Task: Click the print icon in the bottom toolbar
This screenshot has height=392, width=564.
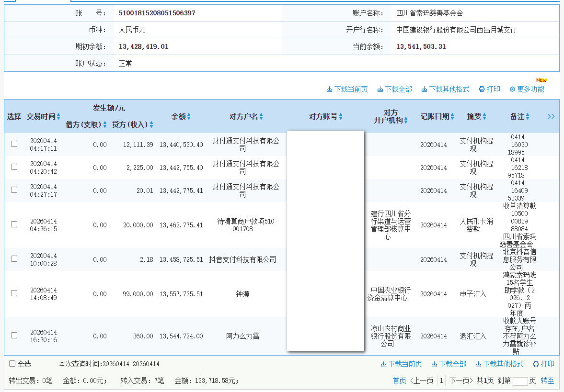Action: [535, 364]
